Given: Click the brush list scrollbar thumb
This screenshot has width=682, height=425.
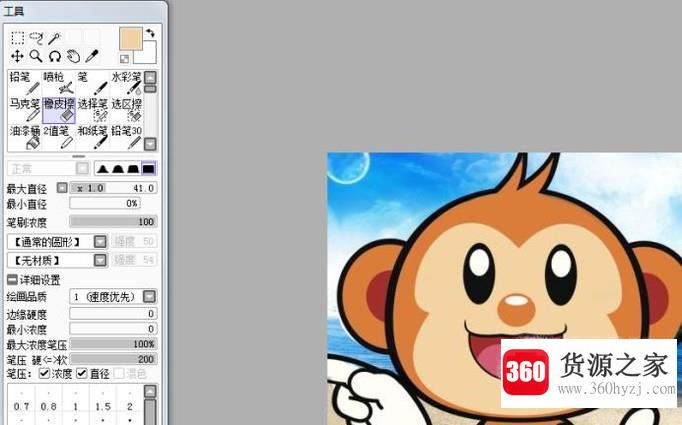Looking at the screenshot, I should pyautogui.click(x=150, y=89).
